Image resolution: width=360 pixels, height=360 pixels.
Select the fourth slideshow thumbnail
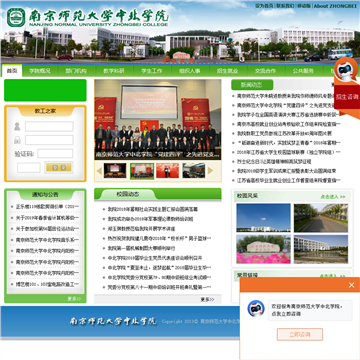pyautogui.click(x=194, y=170)
